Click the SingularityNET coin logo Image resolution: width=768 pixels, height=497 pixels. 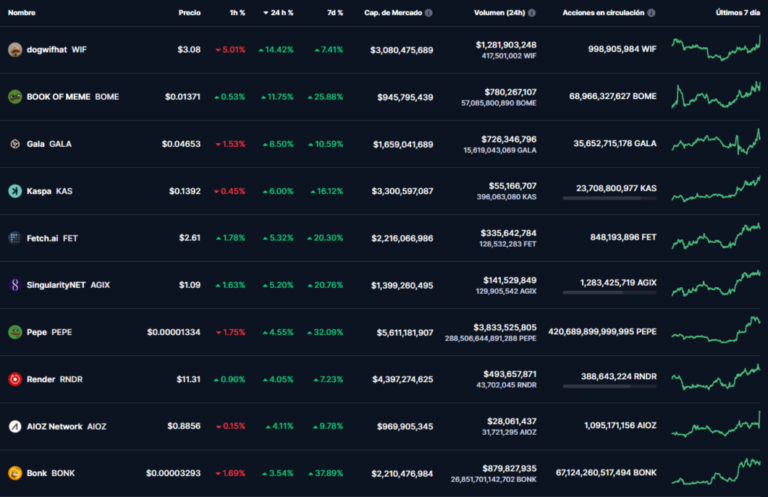tap(15, 285)
